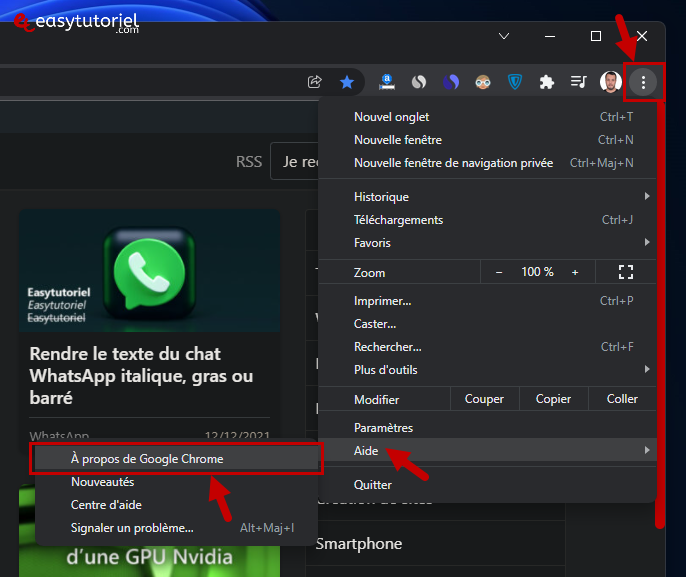Select Signaler un problème... entry
Screen dimensions: 686x577
pos(176,528)
